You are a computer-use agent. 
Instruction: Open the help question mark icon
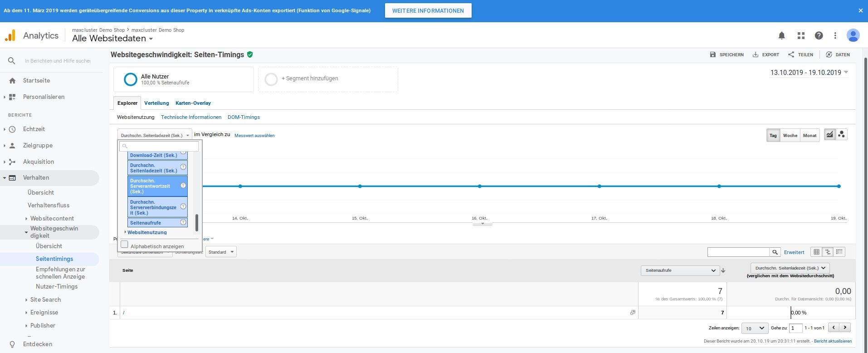coord(819,35)
